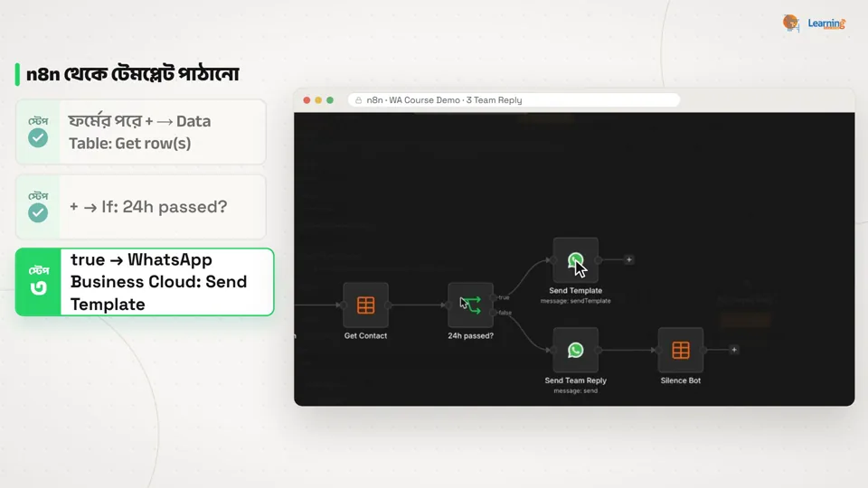Click the lock icon in the address bar
The width and height of the screenshot is (868, 488).
tap(358, 100)
